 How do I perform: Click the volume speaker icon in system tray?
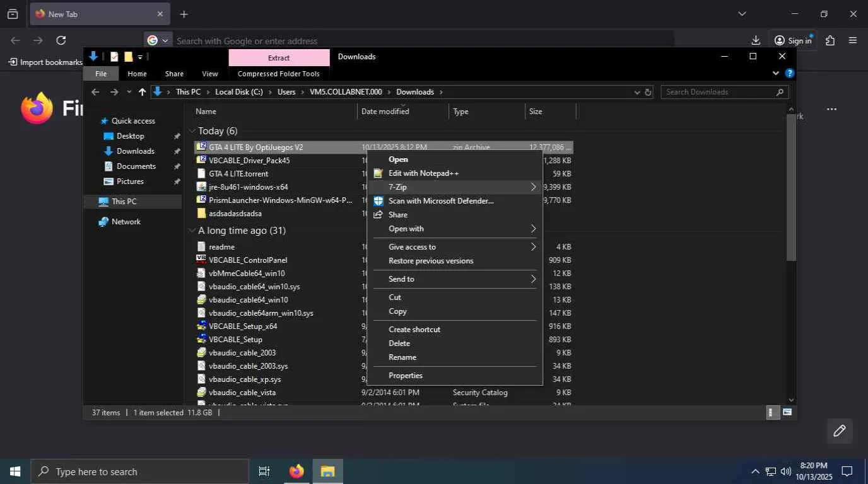(786, 471)
